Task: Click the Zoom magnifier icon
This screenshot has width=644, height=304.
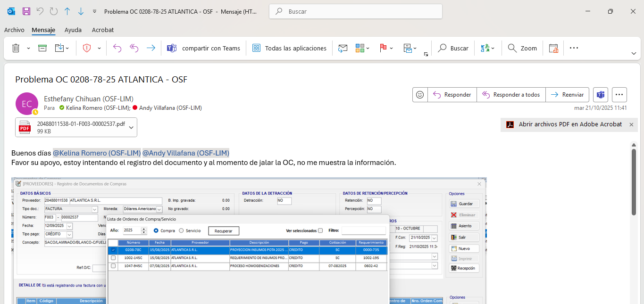Action: click(512, 48)
